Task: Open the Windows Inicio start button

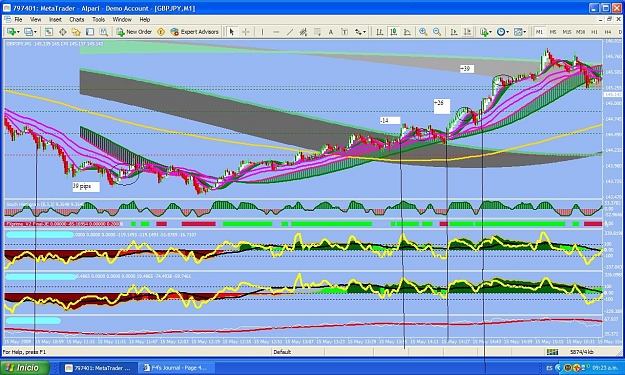Action: pos(25,367)
